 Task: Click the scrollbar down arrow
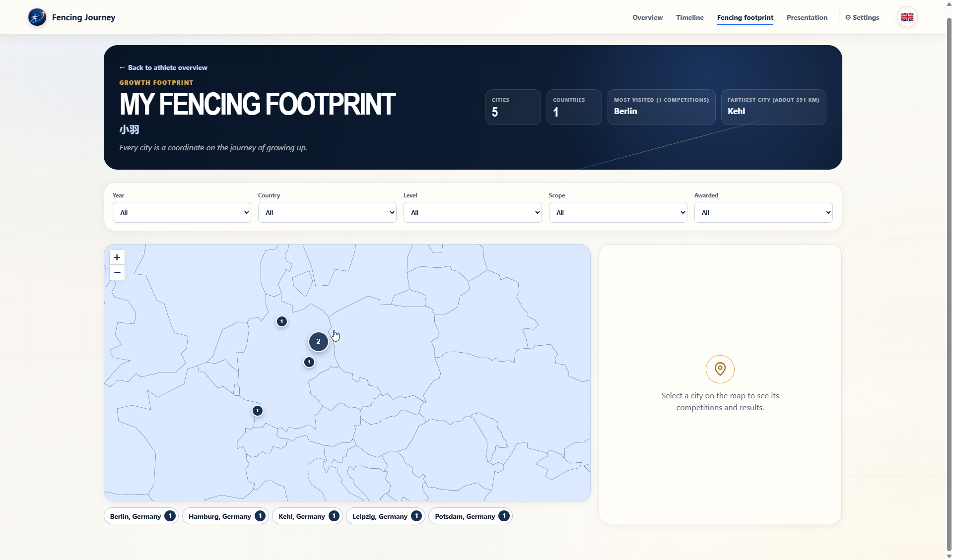949,556
